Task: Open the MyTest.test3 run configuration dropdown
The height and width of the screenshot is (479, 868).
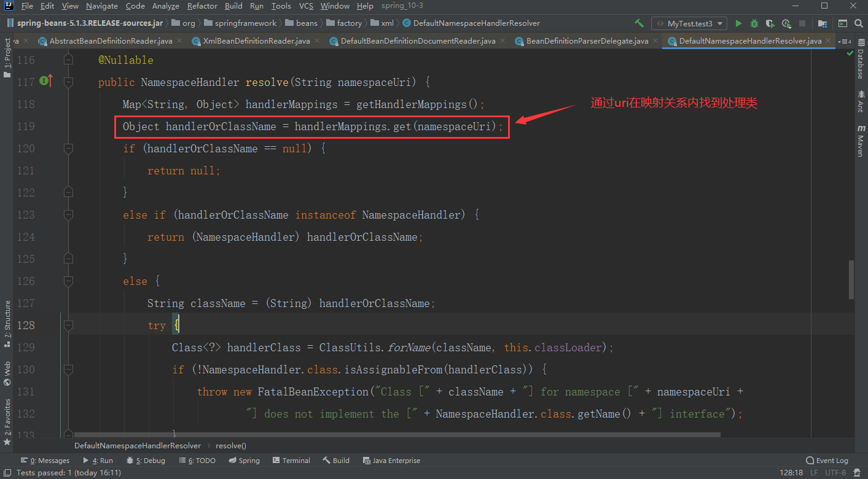Action: tap(689, 23)
